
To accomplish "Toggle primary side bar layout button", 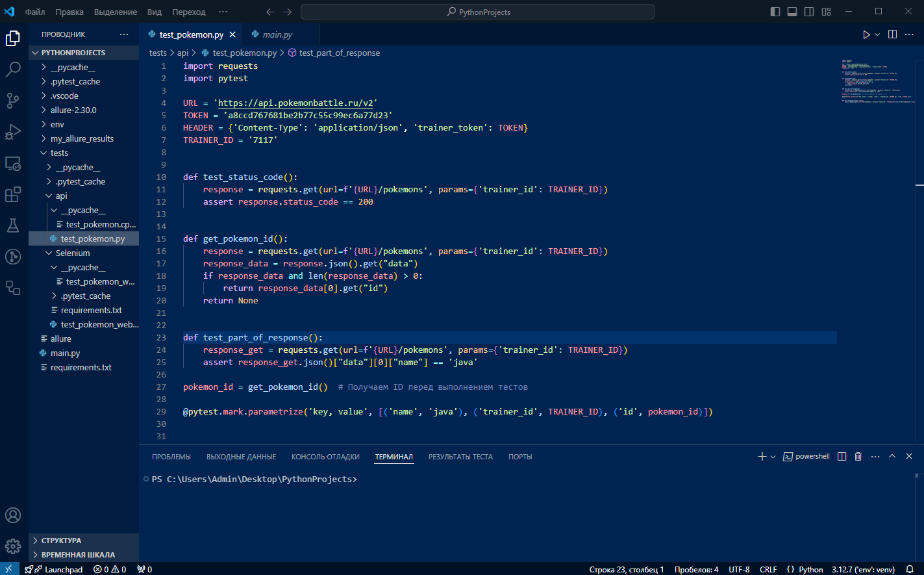I will click(x=775, y=12).
